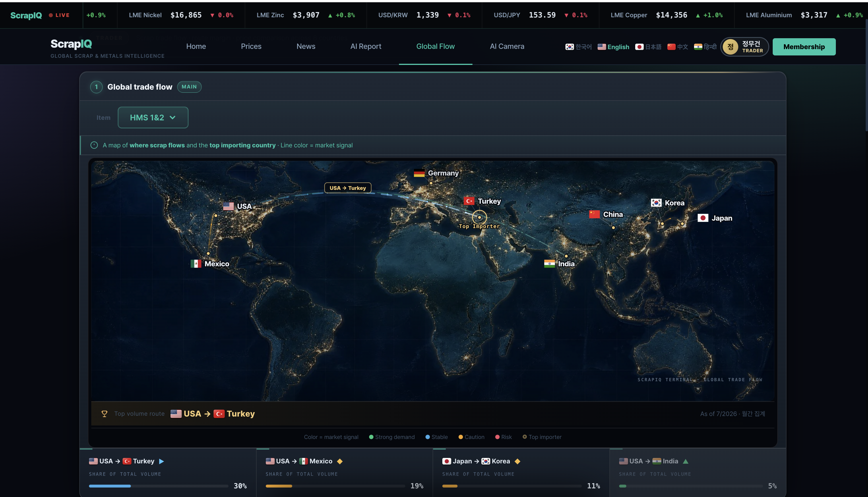Screen dimensions: 868x497
Task: Select the Global Flow tab
Action: click(435, 47)
